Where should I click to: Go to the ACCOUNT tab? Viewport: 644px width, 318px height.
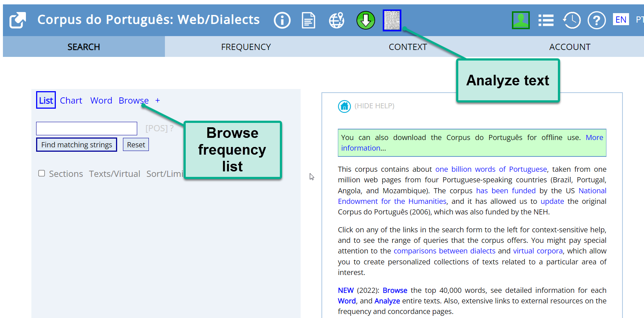pos(570,47)
